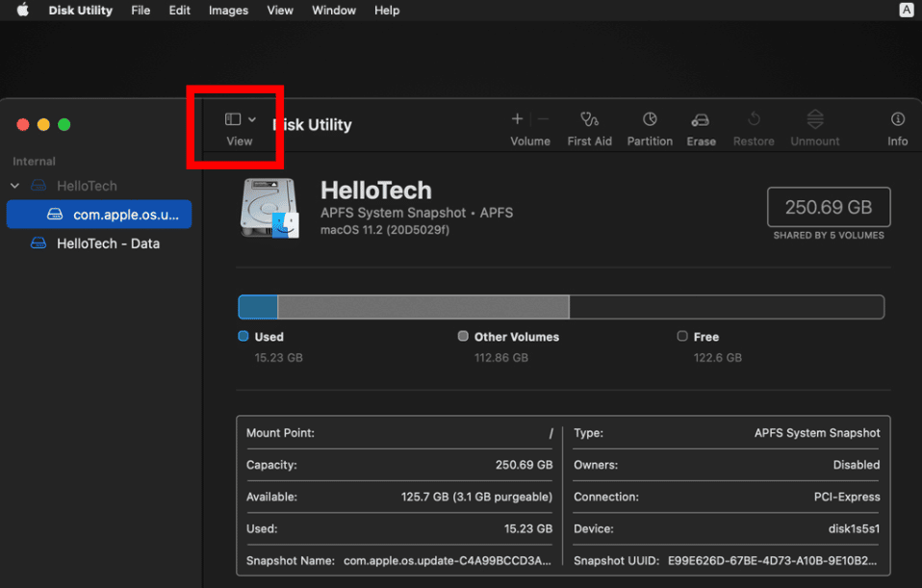
Task: Click the Erase drive icon
Action: click(x=701, y=120)
